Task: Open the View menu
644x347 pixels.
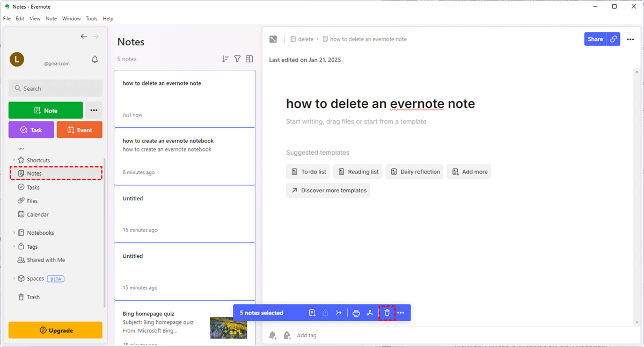Action: 35,18
